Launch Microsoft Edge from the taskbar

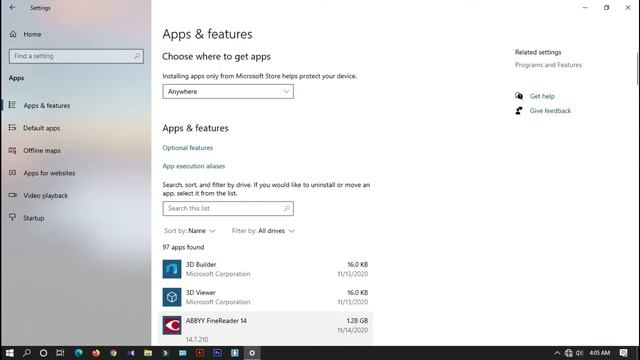coord(78,353)
